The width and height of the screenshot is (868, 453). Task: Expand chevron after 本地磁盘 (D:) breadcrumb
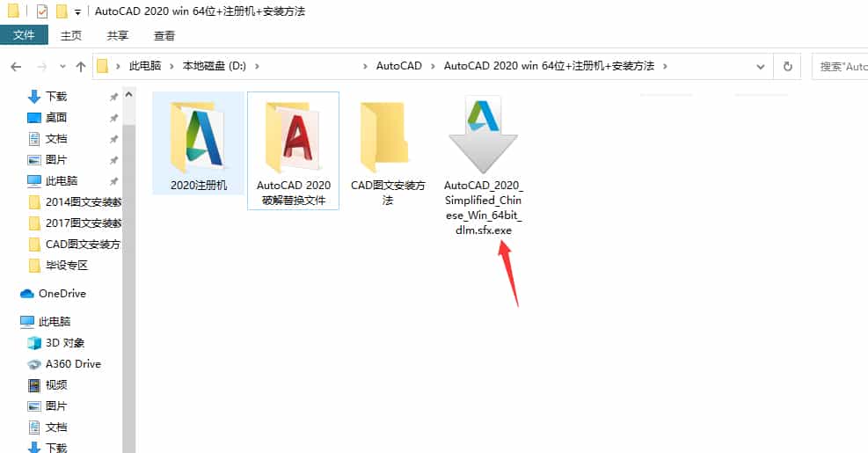point(257,67)
